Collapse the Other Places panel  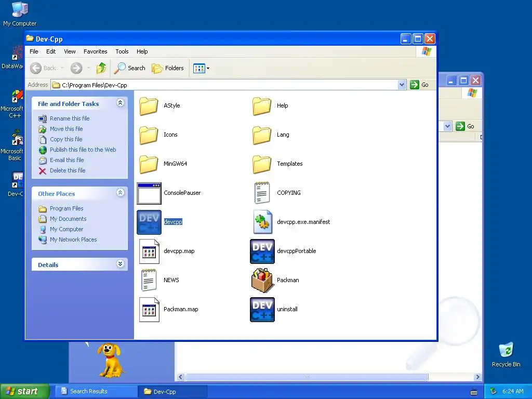tap(121, 193)
